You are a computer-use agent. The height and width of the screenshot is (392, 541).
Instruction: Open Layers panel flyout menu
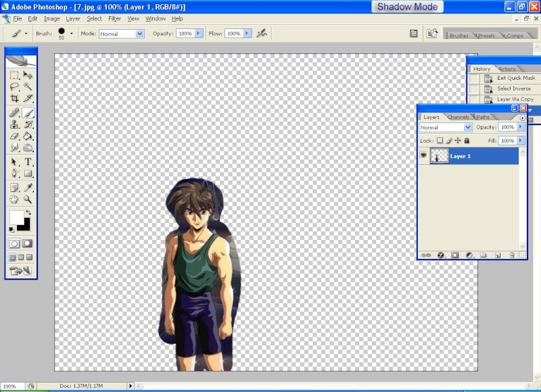point(522,118)
